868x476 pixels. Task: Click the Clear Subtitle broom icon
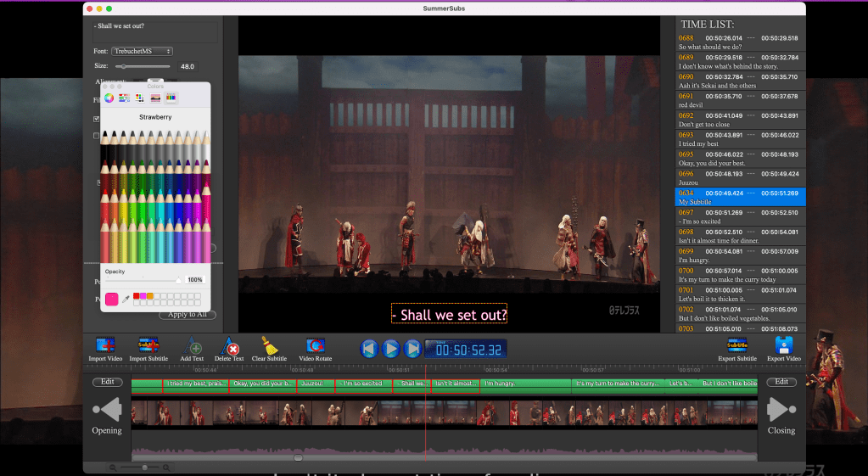269,345
